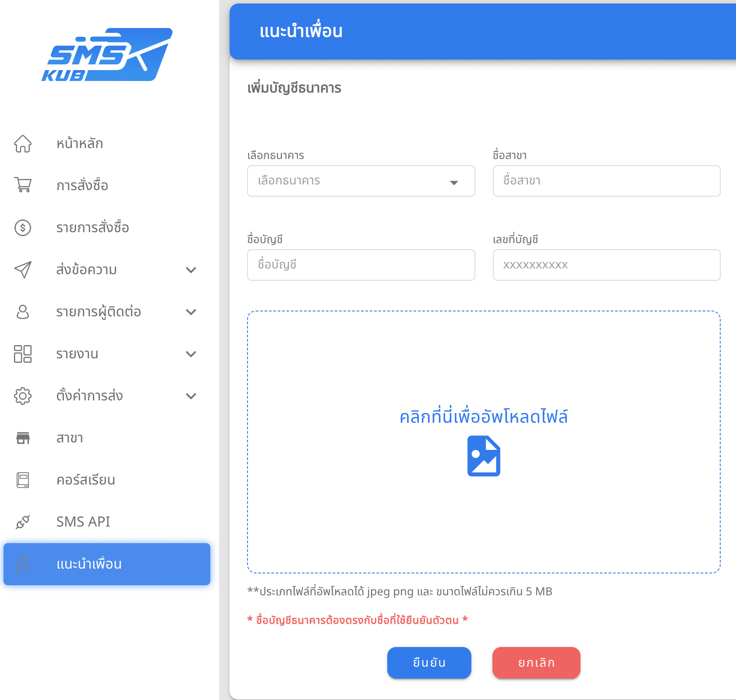Open the การสั่งซื้อ menu item
The width and height of the screenshot is (736, 700).
click(107, 186)
